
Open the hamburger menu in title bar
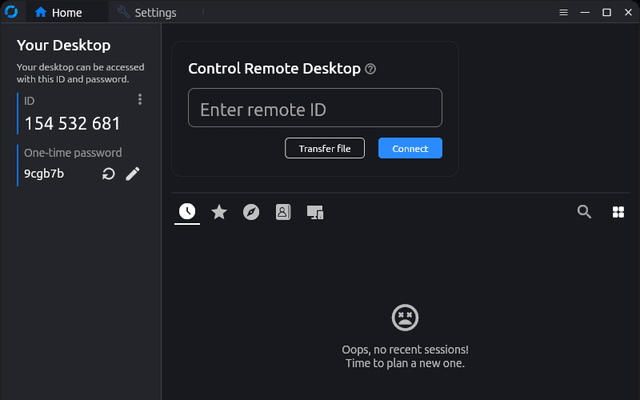click(x=563, y=12)
